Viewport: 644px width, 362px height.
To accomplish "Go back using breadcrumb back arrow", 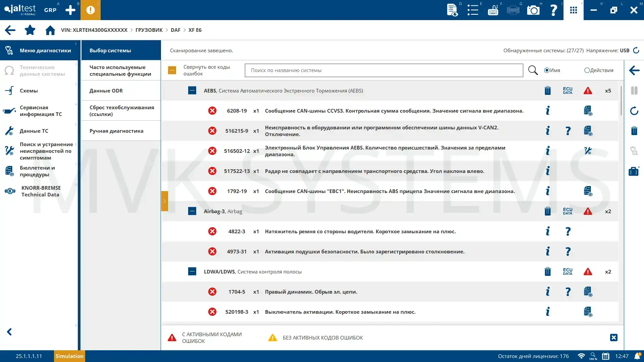I will click(10, 30).
